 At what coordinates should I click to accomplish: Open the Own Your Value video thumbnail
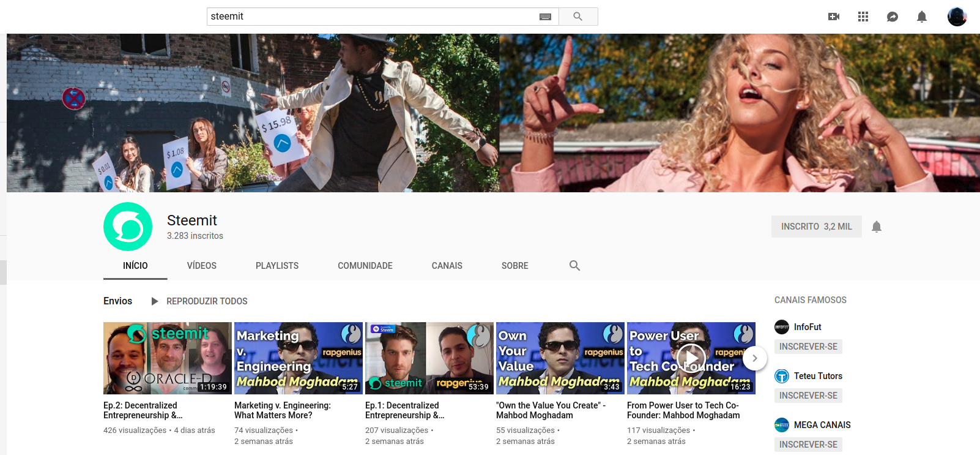click(560, 358)
